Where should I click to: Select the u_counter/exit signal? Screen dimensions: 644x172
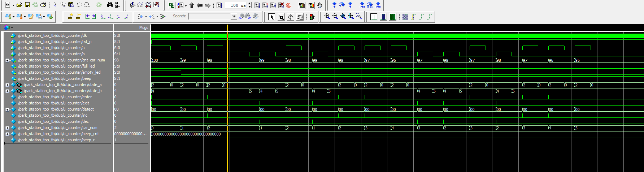click(x=53, y=103)
